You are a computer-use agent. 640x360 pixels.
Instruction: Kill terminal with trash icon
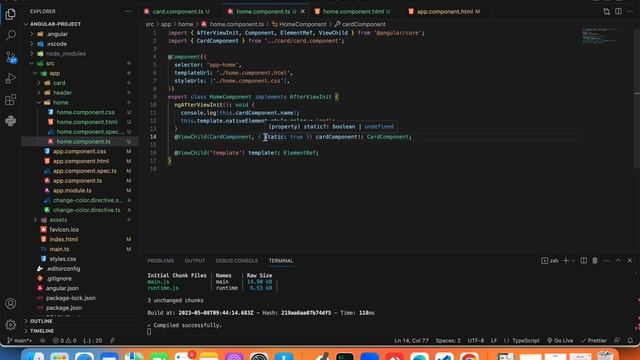[x=595, y=260]
